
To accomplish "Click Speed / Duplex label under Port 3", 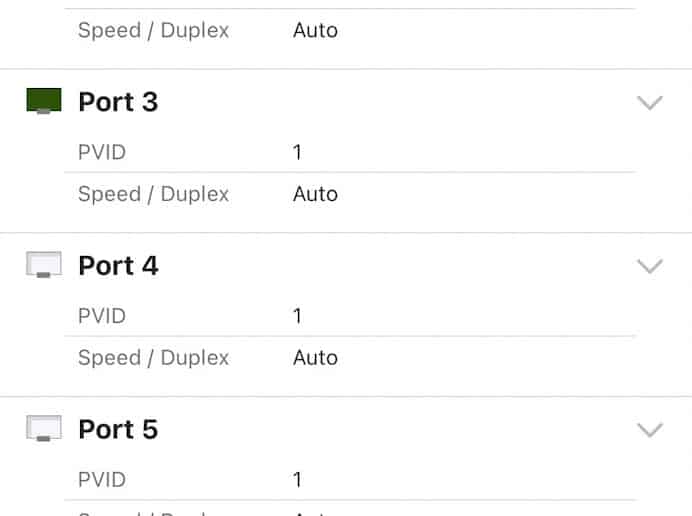I will tap(154, 194).
